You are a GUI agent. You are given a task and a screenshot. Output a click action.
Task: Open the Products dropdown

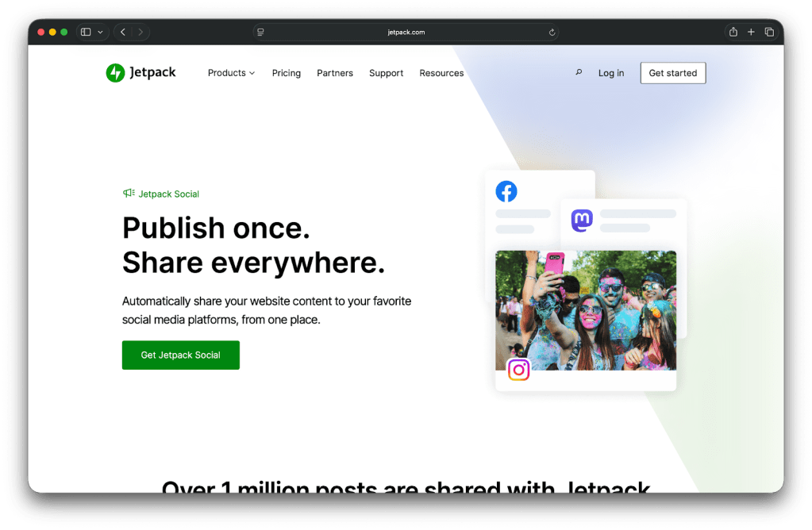click(231, 73)
